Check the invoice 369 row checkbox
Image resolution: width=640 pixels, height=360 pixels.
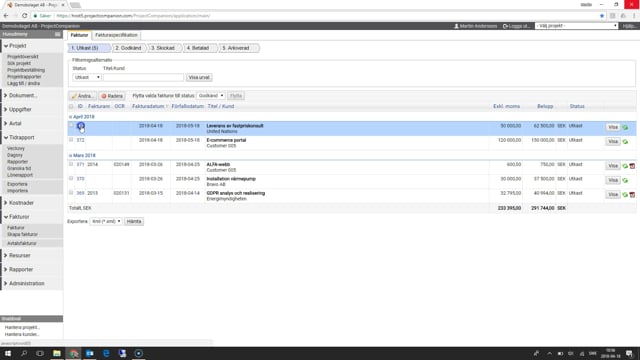point(71,193)
